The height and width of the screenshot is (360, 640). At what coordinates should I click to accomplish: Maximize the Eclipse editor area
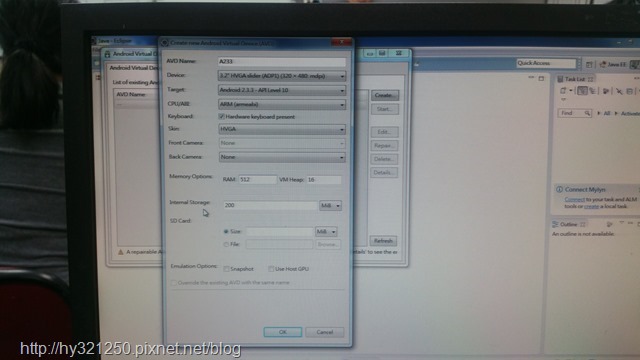[541, 78]
